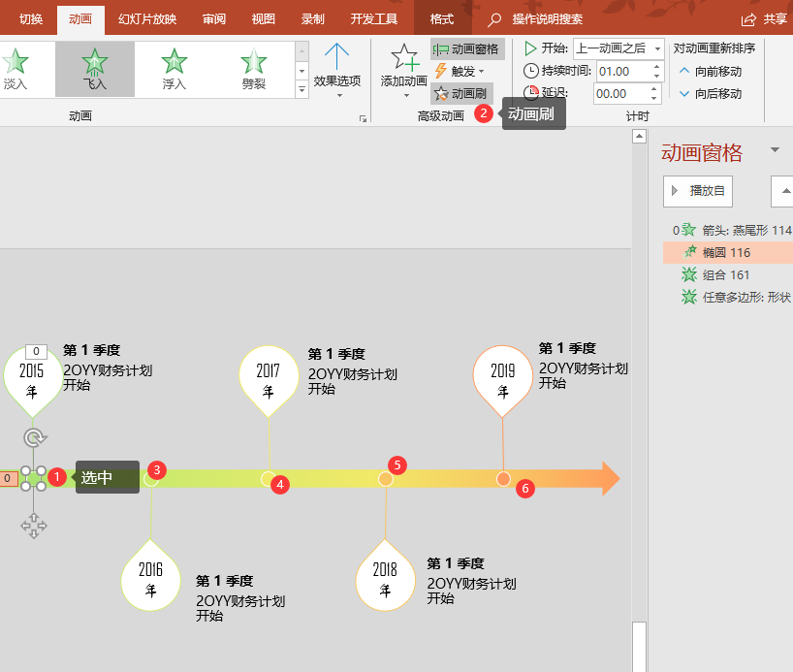Choose the 浮入 (Float In) animation
Viewport: 793px width, 672px height.
(x=174, y=68)
